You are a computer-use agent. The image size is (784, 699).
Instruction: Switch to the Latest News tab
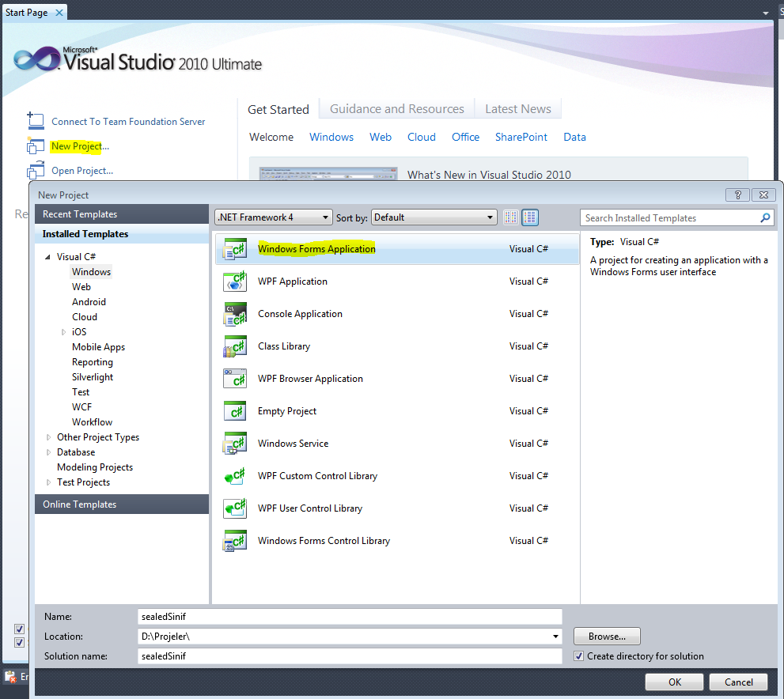[x=518, y=109]
